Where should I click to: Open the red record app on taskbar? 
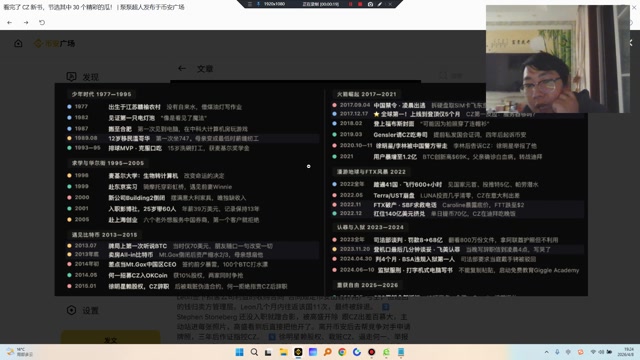point(371,352)
